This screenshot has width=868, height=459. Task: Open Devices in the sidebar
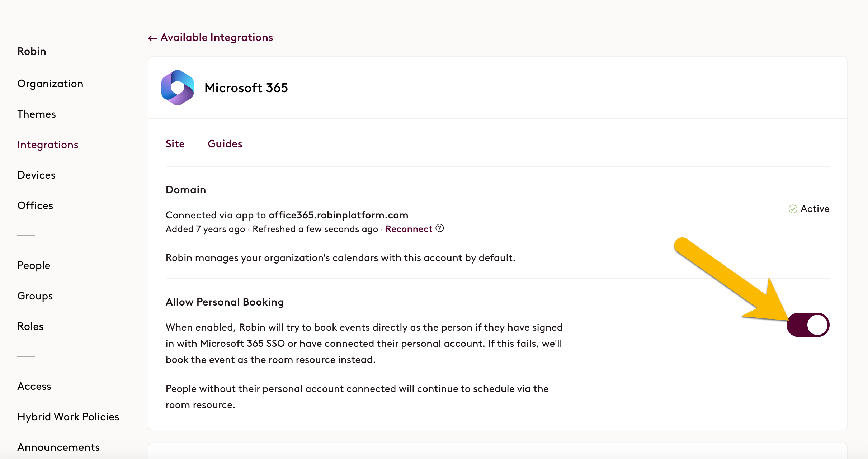click(x=37, y=175)
